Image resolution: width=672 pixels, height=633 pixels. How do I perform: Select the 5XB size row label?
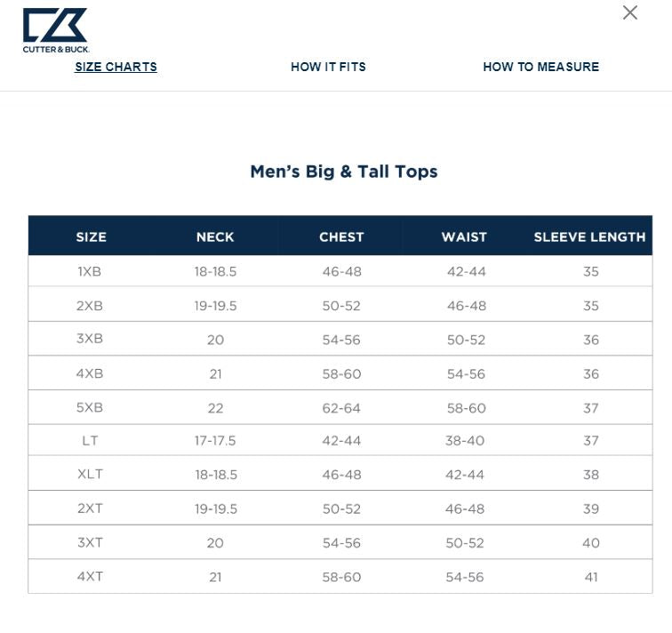(90, 408)
